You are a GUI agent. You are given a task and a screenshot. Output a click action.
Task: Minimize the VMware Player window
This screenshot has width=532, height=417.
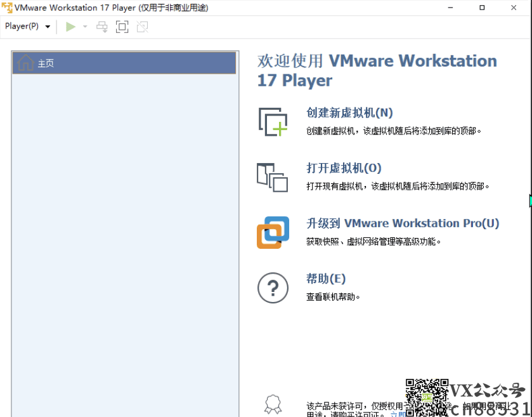[x=450, y=8]
